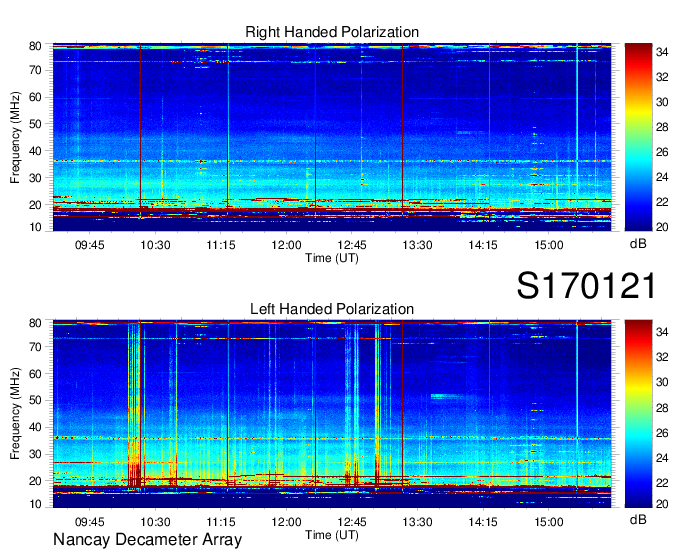
Task: Click the right-handed polarization spectrogram image
Action: click(332, 137)
